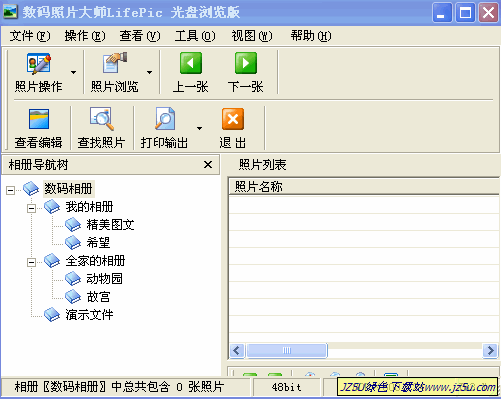Select the 精美图文 album label
501x399 pixels.
coord(110,225)
